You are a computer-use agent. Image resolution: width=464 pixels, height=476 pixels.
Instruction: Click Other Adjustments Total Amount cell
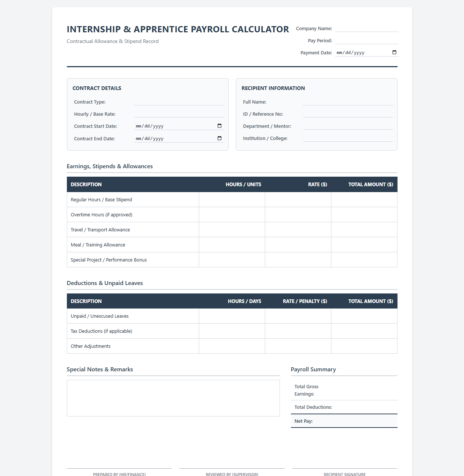tap(364, 346)
